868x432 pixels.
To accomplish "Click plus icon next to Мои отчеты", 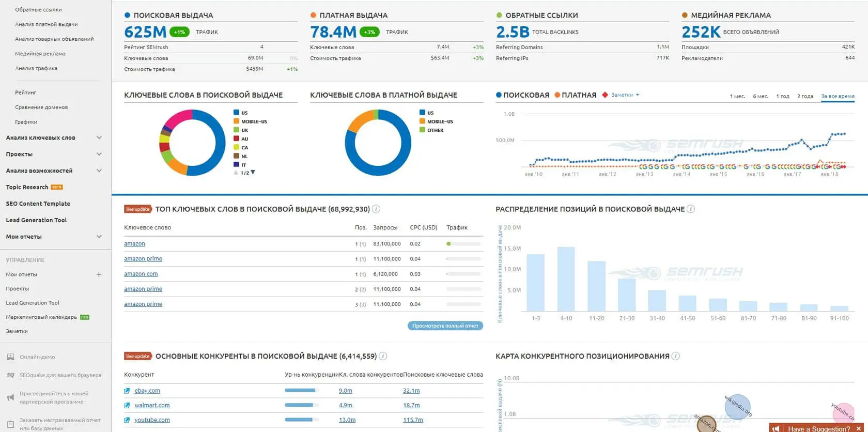I will coord(99,274).
